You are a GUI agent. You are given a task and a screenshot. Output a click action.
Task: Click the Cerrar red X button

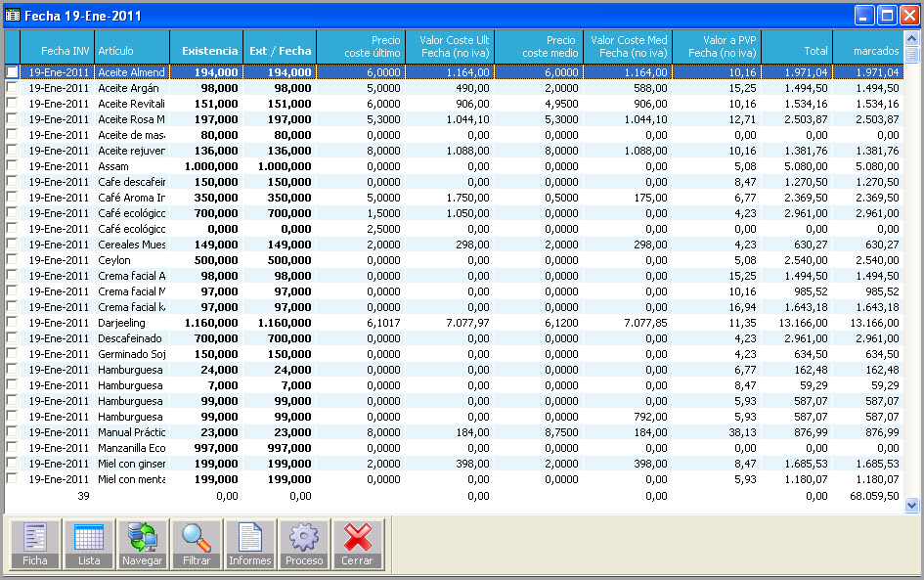[357, 544]
